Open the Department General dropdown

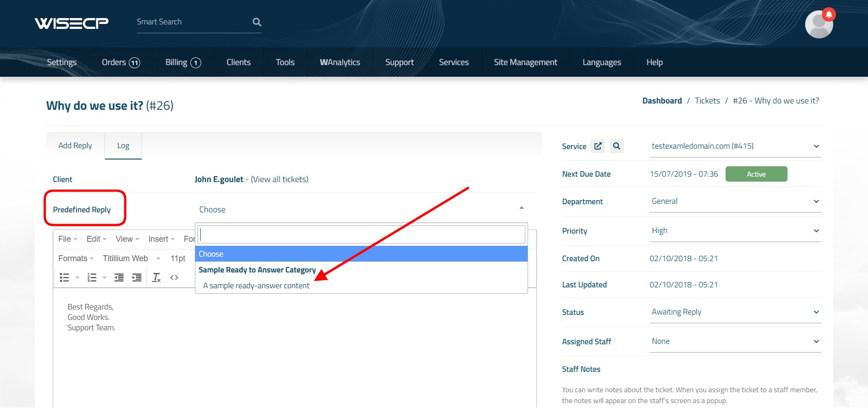tap(735, 202)
